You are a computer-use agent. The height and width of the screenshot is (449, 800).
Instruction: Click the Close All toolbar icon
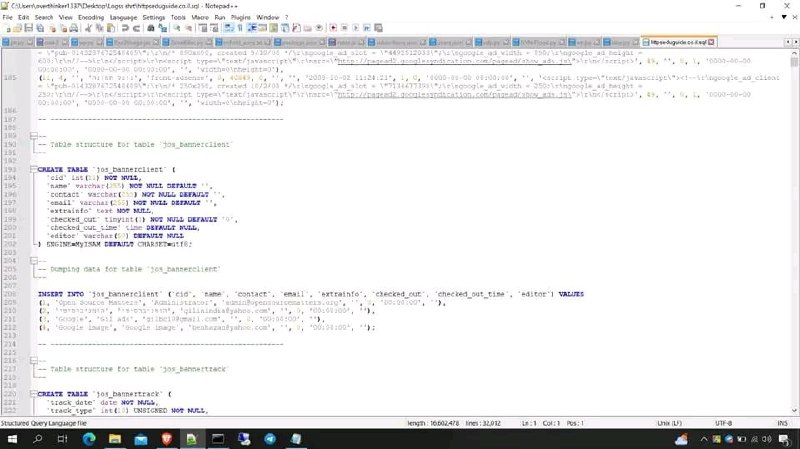(x=63, y=28)
